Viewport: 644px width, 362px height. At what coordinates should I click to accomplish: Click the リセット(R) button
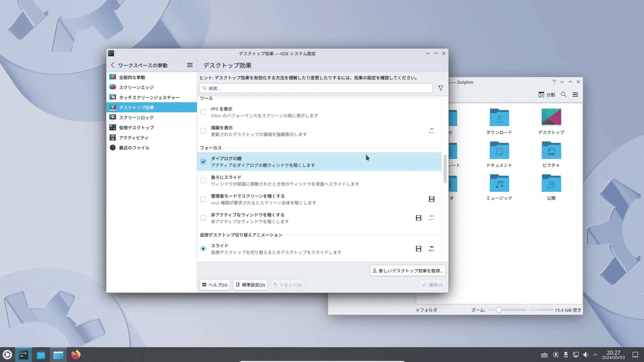pyautogui.click(x=287, y=285)
